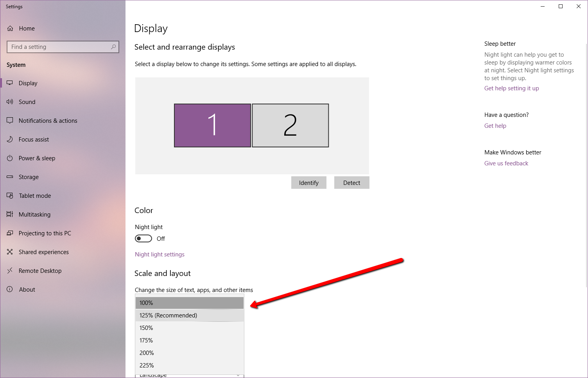
Task: Select the 125% (Recommended) scale option
Action: [x=190, y=315]
